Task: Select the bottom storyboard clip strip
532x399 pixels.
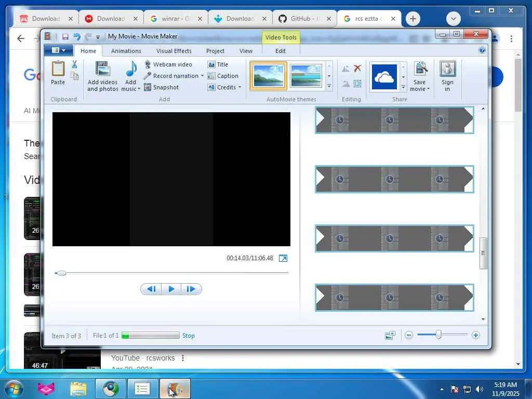Action: pos(395,298)
